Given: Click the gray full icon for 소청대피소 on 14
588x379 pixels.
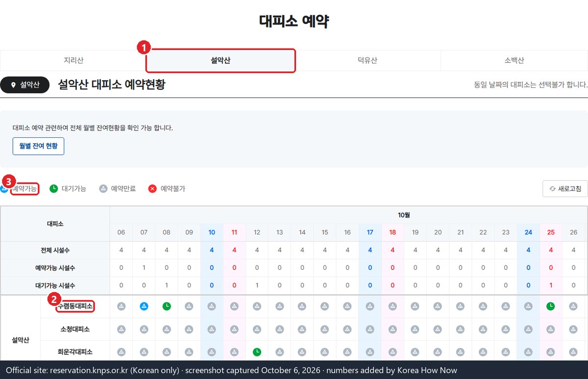Looking at the screenshot, I should (x=302, y=329).
